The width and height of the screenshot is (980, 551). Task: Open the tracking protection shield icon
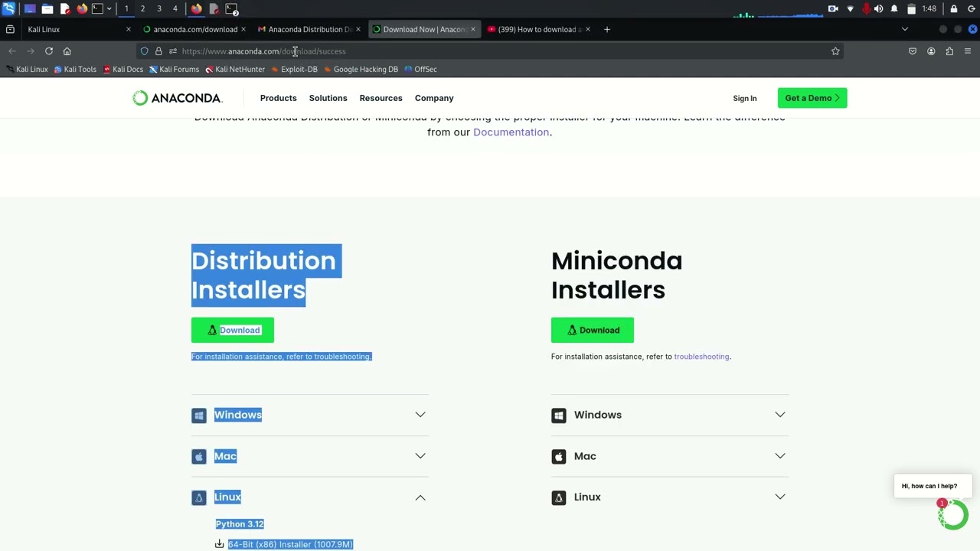pos(144,51)
